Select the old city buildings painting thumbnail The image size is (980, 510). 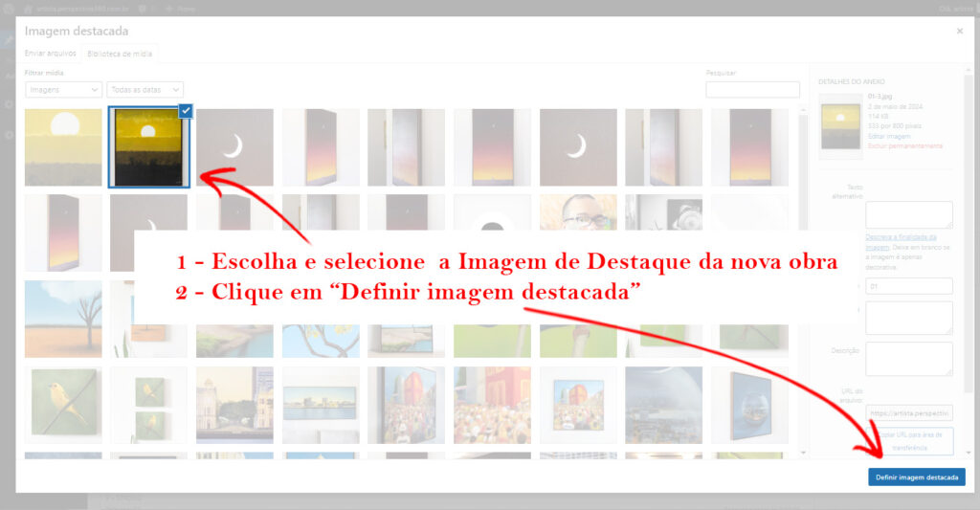234,405
